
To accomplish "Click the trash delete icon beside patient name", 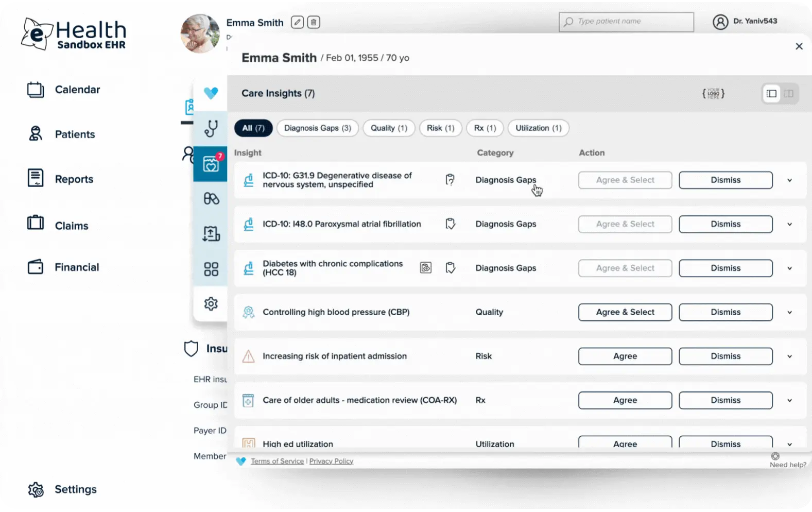I will tap(314, 22).
